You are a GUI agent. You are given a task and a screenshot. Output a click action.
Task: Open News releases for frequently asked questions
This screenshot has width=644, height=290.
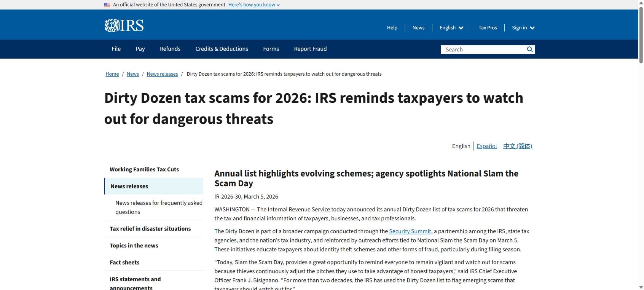coord(159,207)
